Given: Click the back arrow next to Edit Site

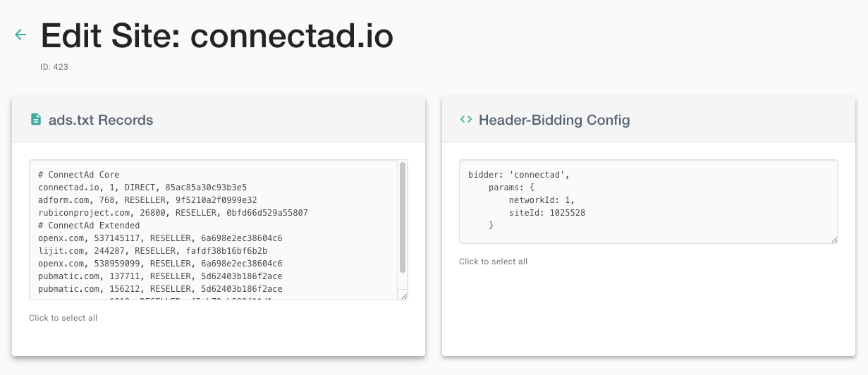Looking at the screenshot, I should click(x=20, y=35).
